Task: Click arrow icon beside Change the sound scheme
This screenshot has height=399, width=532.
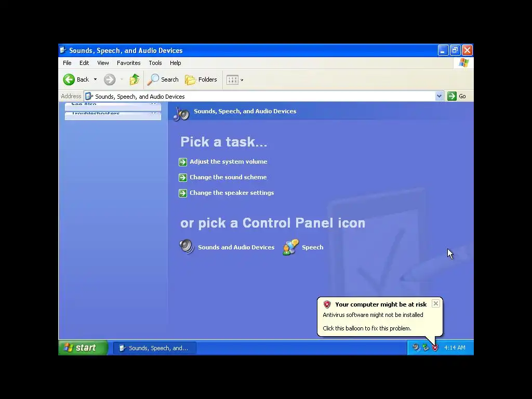Action: [x=183, y=178]
